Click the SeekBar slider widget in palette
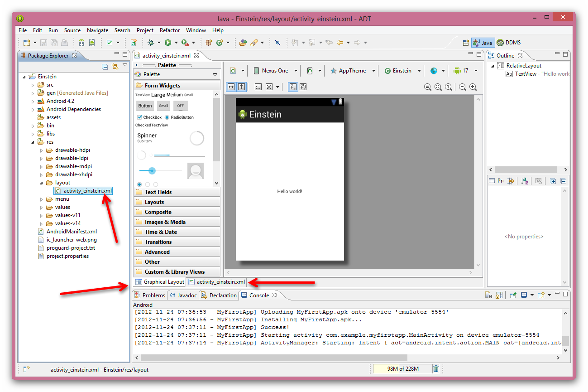 (161, 171)
